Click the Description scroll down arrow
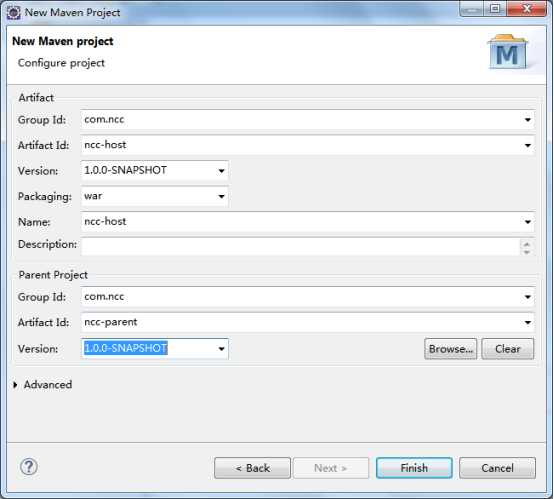The image size is (554, 499). 527,252
